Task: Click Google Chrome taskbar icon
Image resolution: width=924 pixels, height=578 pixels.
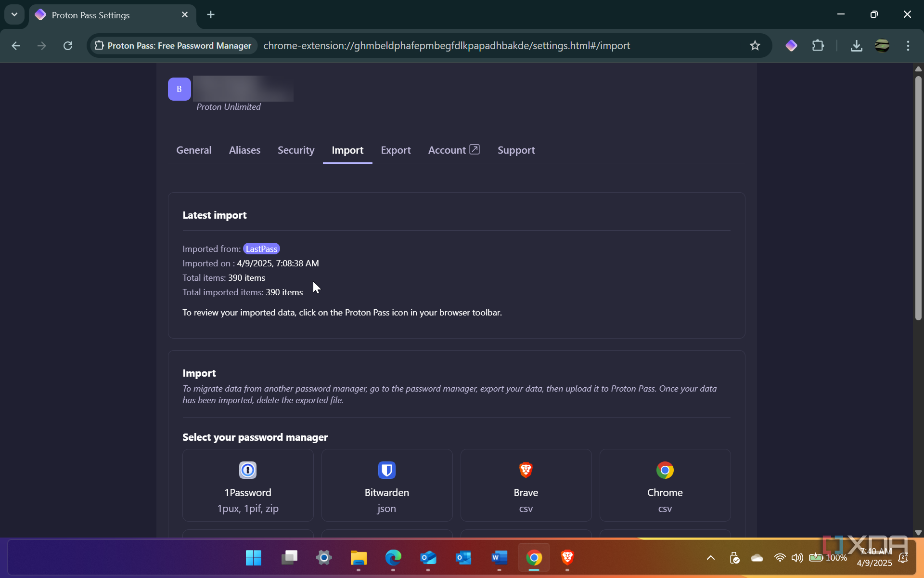Action: (x=534, y=558)
